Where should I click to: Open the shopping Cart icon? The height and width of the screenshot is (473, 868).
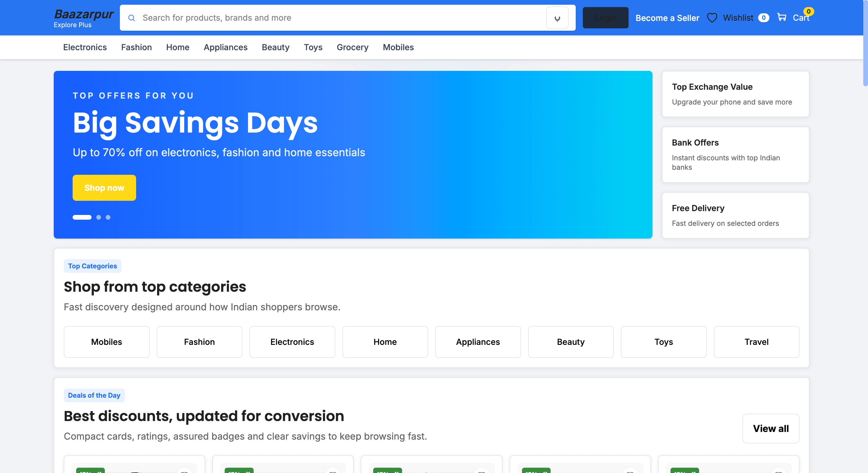click(x=782, y=17)
